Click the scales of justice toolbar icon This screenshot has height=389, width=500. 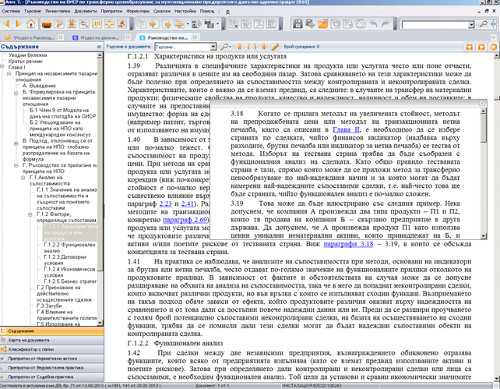coord(109,24)
